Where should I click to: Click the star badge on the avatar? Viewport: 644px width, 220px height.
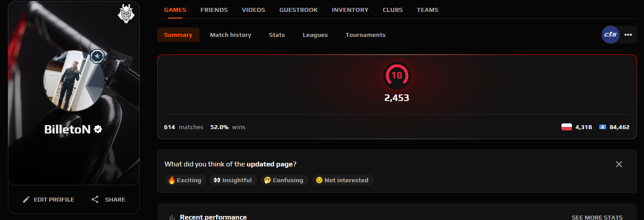coord(97,57)
